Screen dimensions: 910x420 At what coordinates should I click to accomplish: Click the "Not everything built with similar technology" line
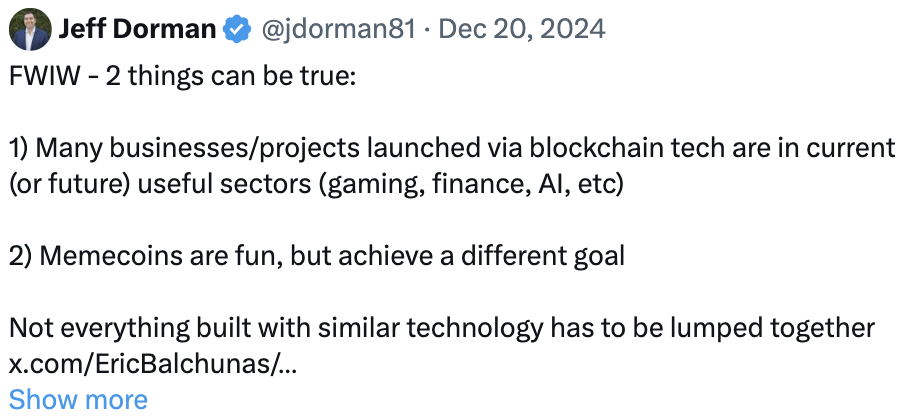click(442, 328)
